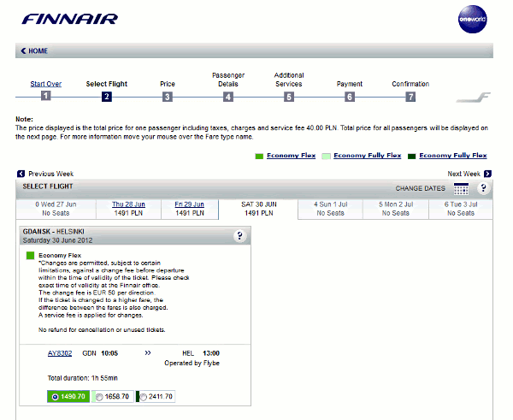This screenshot has height=420, width=513.
Task: Click CHANGE DATES label
Action: click(420, 188)
